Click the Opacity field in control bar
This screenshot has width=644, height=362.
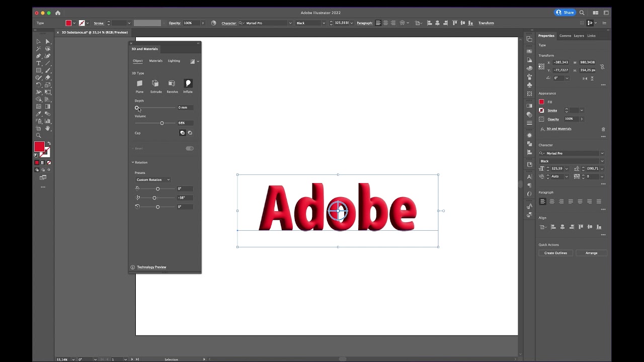tap(190, 23)
